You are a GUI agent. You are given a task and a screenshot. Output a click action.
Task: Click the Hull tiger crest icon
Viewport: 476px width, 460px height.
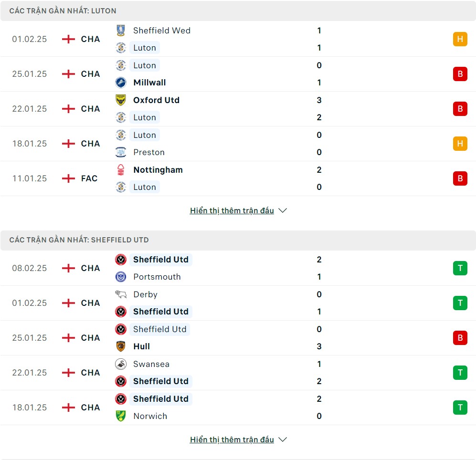pos(121,346)
